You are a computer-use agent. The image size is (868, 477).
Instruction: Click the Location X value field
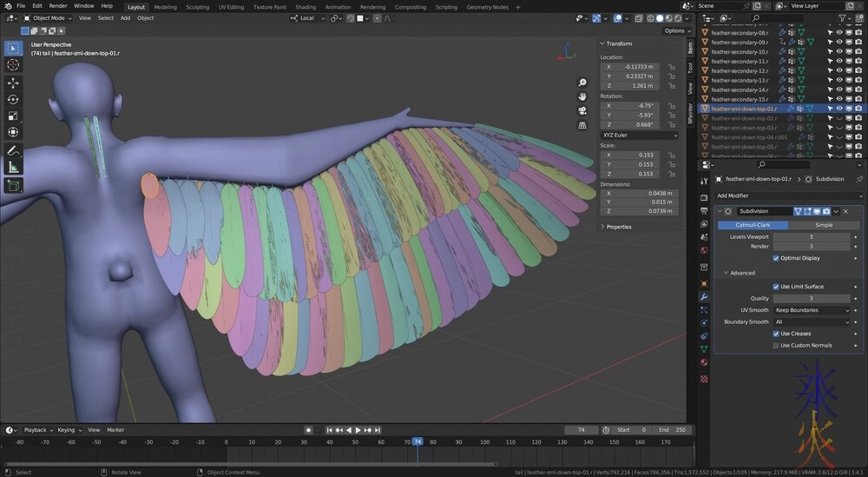click(x=631, y=66)
